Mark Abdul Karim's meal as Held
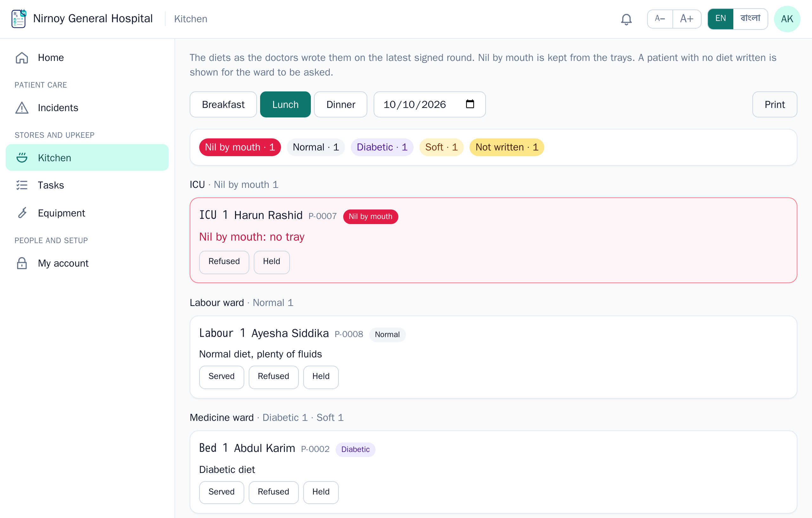The image size is (812, 518). [x=321, y=492]
